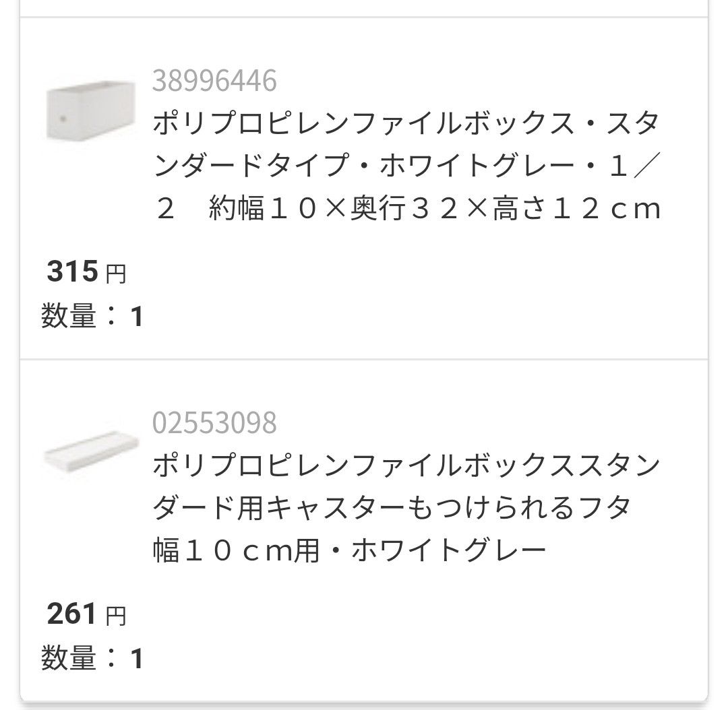Select the 261 price number
The width and height of the screenshot is (728, 710).
click(x=73, y=614)
